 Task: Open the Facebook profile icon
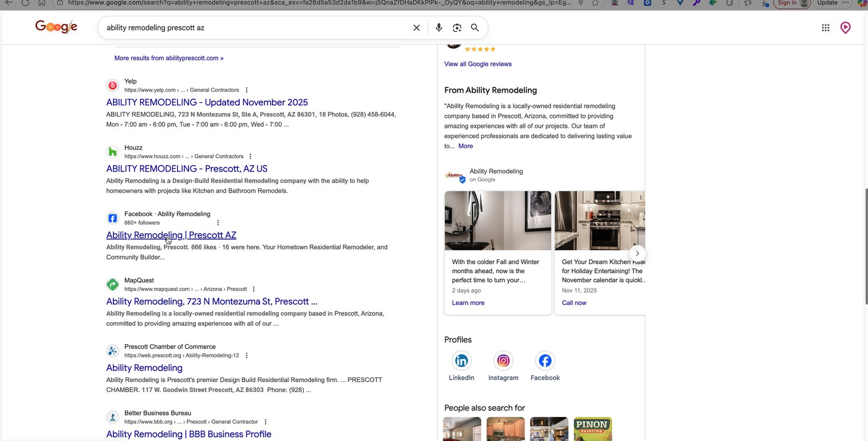[x=545, y=361]
